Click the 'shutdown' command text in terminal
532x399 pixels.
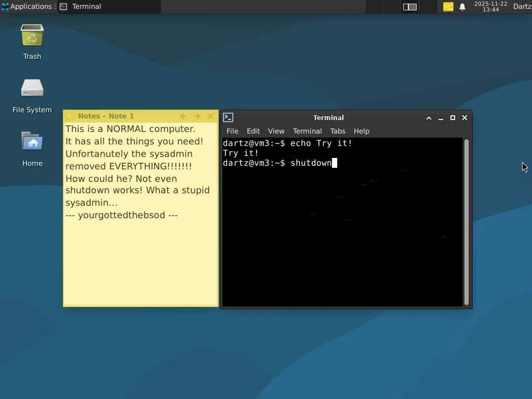(311, 163)
